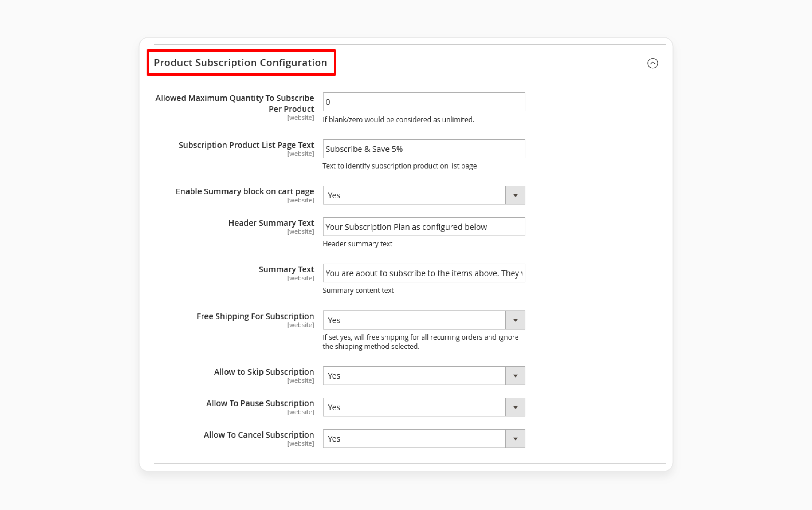This screenshot has width=812, height=510.
Task: Click the Allowed Maximum Quantity To Subscribe label
Action: (x=235, y=103)
